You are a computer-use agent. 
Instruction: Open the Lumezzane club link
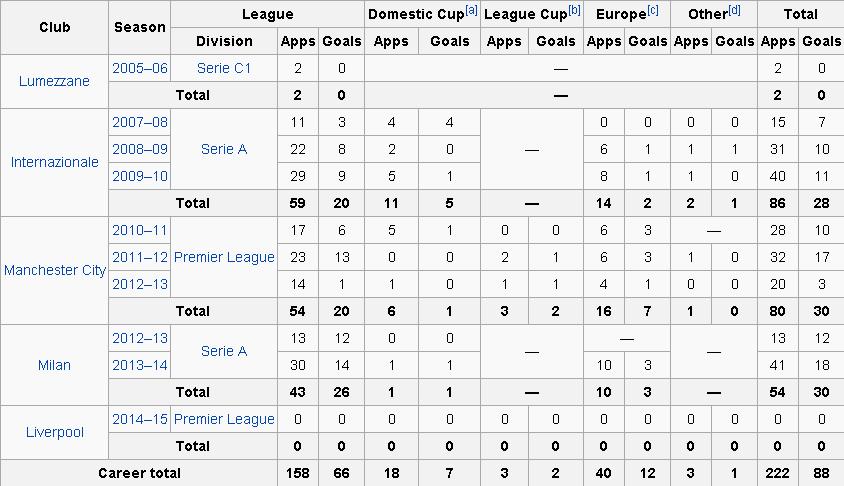coord(54,82)
